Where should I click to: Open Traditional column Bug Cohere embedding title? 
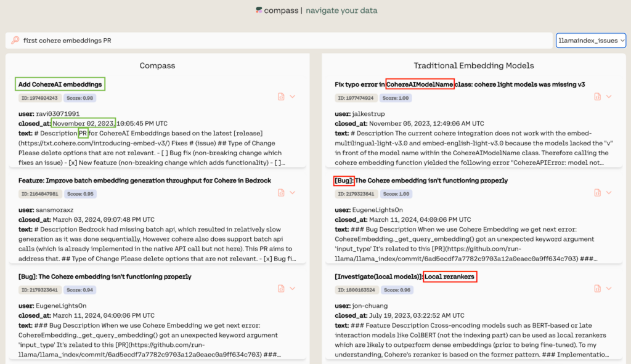click(421, 180)
